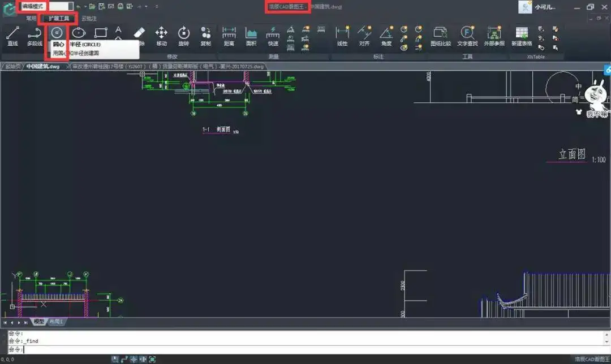This screenshot has height=364, width=611.
Task: Open the 外部参照 external reference tool
Action: click(494, 36)
